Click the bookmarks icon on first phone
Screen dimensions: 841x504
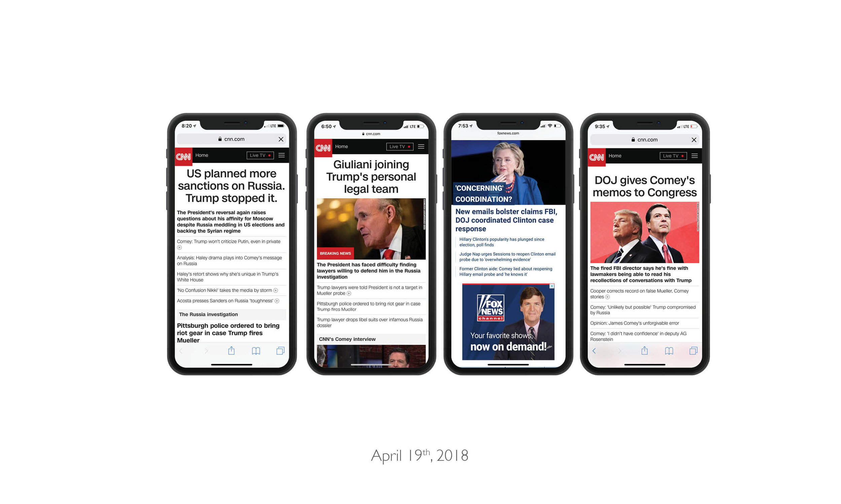[x=257, y=350]
